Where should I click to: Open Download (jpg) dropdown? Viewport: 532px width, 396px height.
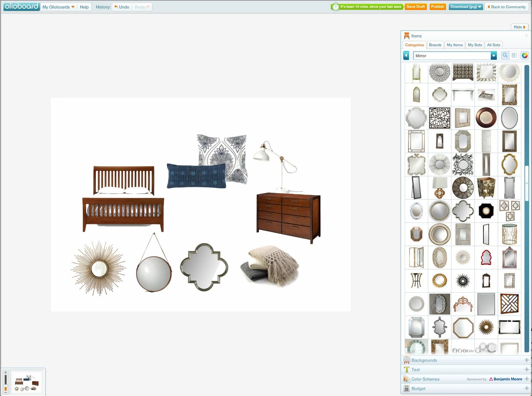pos(466,7)
